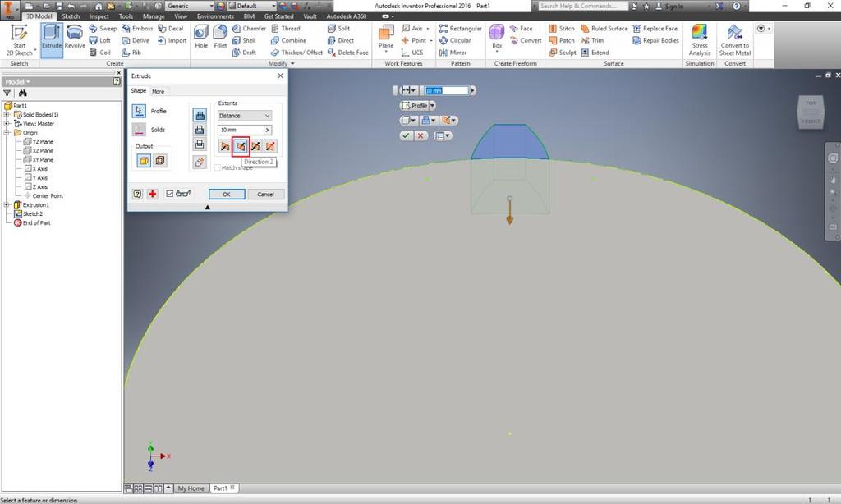Open the Thread tool
The width and height of the screenshot is (841, 504).
[x=286, y=29]
